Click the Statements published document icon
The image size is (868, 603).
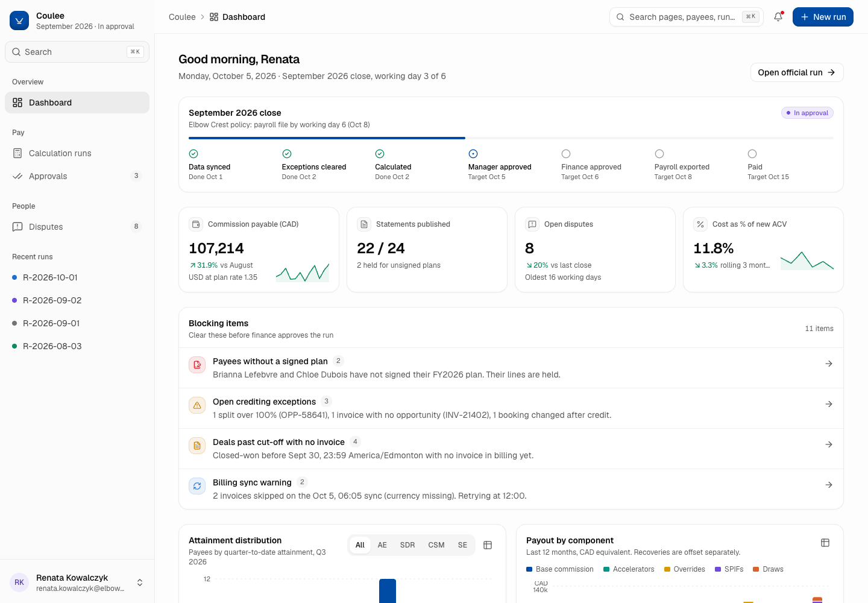(x=364, y=224)
